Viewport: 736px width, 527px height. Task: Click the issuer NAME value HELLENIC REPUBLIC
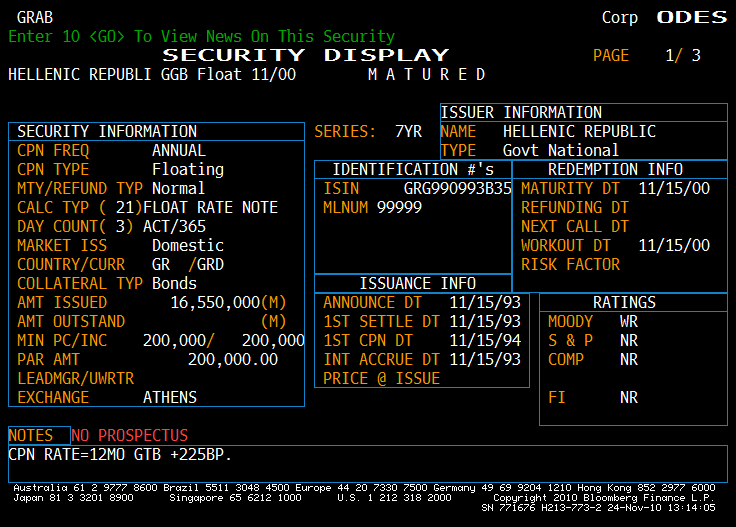coord(579,131)
